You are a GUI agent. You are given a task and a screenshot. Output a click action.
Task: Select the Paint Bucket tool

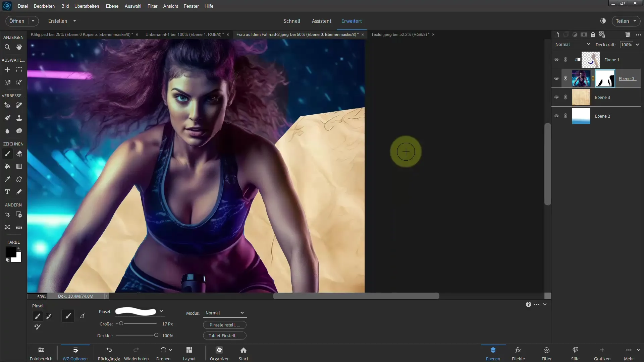click(7, 166)
